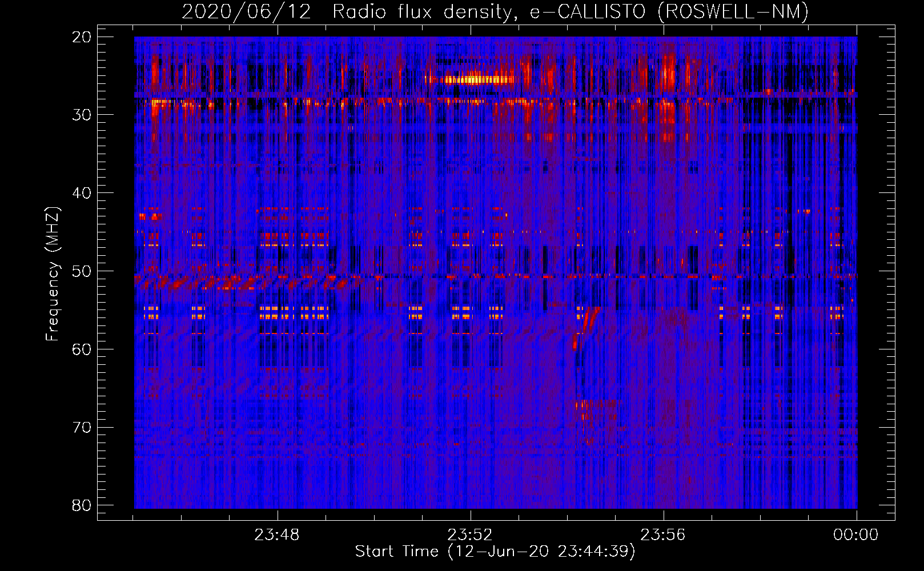Viewport: 924px width, 571px height.
Task: Click the "Start Time (12-Jun-20 23:44:39)" x-axis label
Action: pos(495,552)
